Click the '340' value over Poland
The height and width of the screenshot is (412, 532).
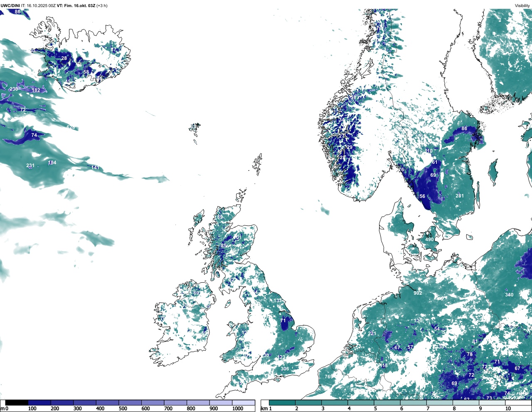coord(509,295)
